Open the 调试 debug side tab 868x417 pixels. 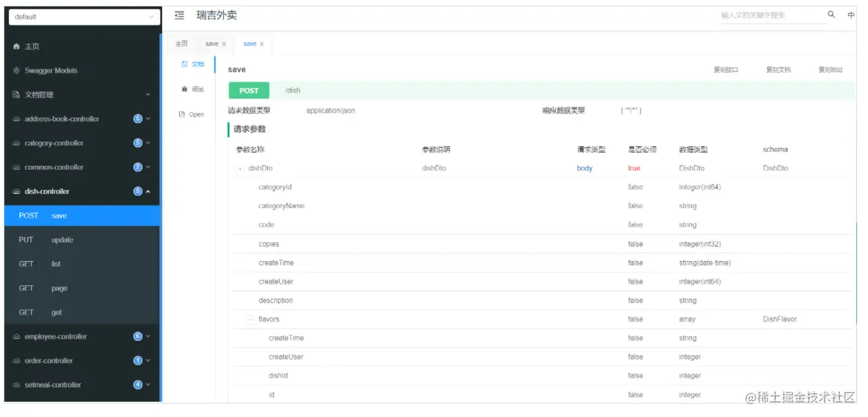tap(192, 89)
